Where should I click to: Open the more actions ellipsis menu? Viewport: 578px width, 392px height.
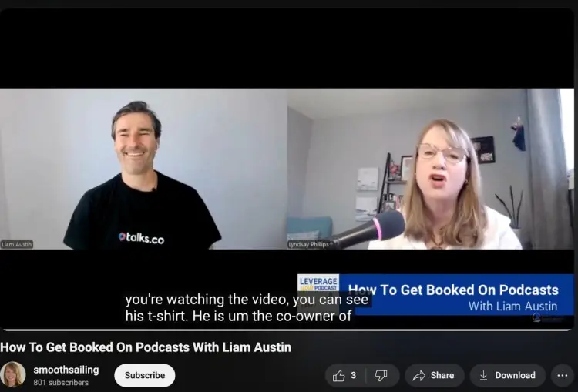562,375
